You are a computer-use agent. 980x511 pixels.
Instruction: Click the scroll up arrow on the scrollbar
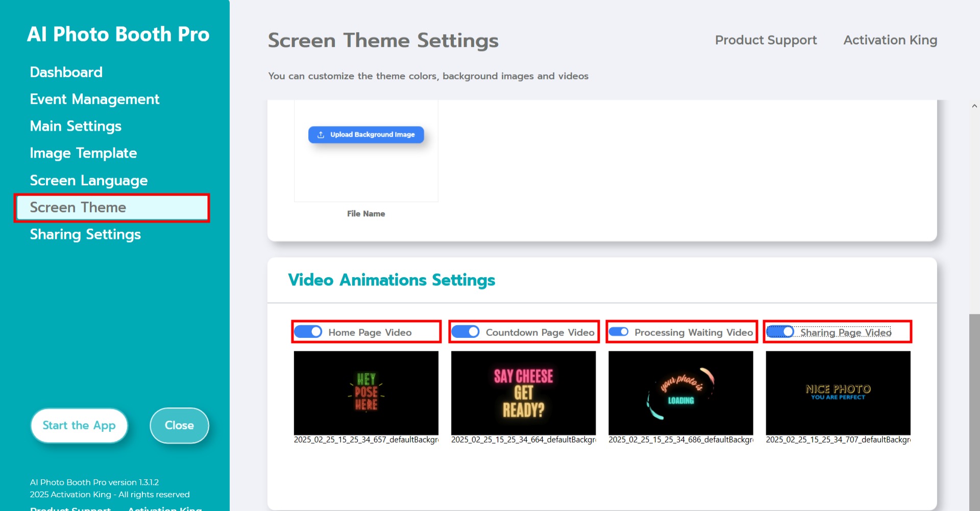[x=974, y=106]
